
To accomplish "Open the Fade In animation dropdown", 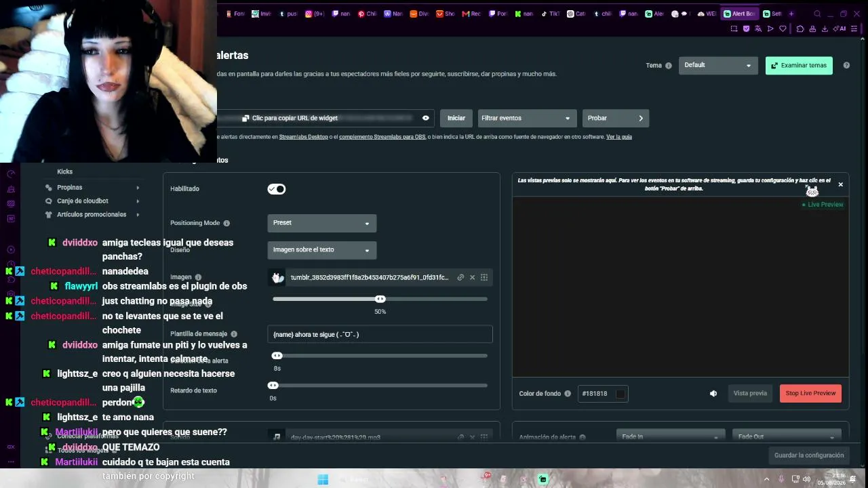I will coord(671,436).
